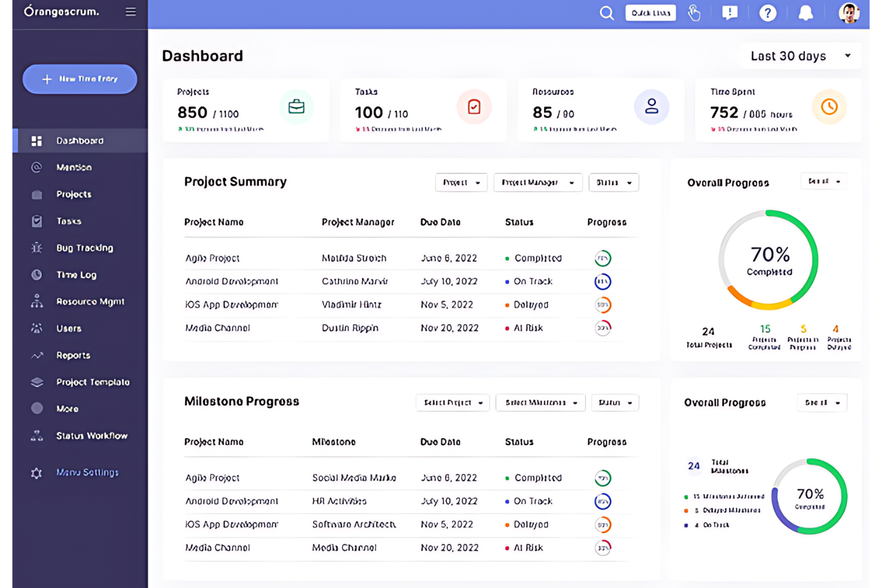The width and height of the screenshot is (882, 588).
Task: Open the search magnifier in the top bar
Action: (x=607, y=13)
